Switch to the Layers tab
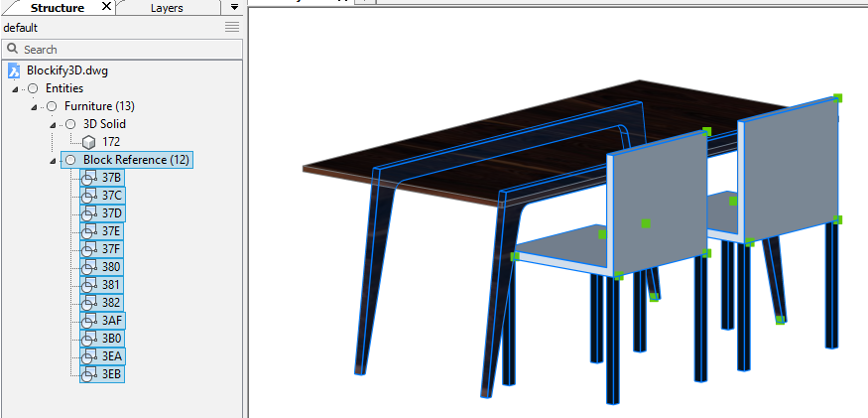This screenshot has width=868, height=418. pos(167,8)
